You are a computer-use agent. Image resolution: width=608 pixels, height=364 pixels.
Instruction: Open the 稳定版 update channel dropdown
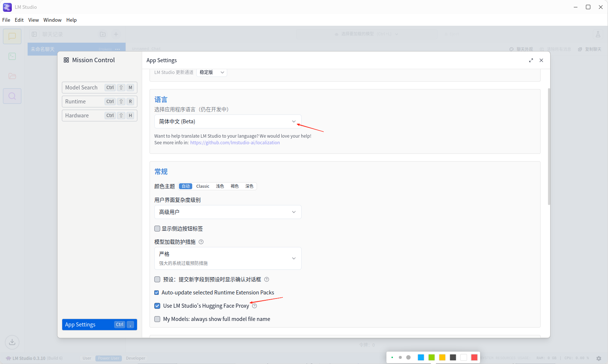212,73
